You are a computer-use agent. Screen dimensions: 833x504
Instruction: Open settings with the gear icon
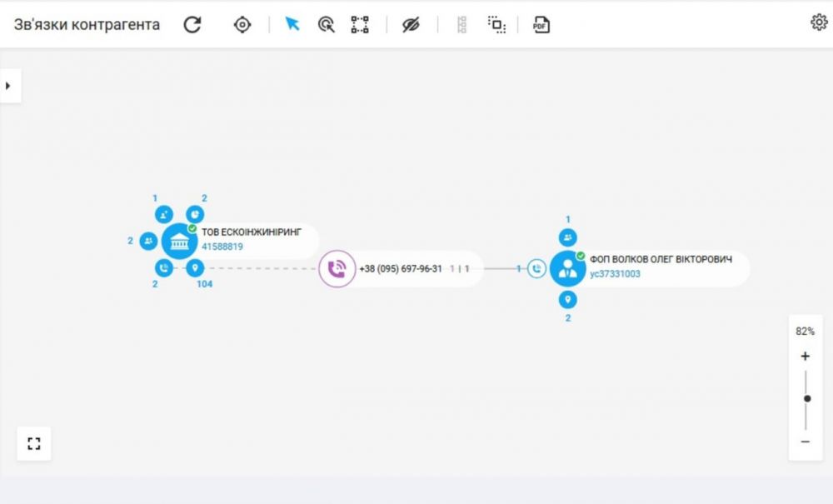(x=818, y=22)
